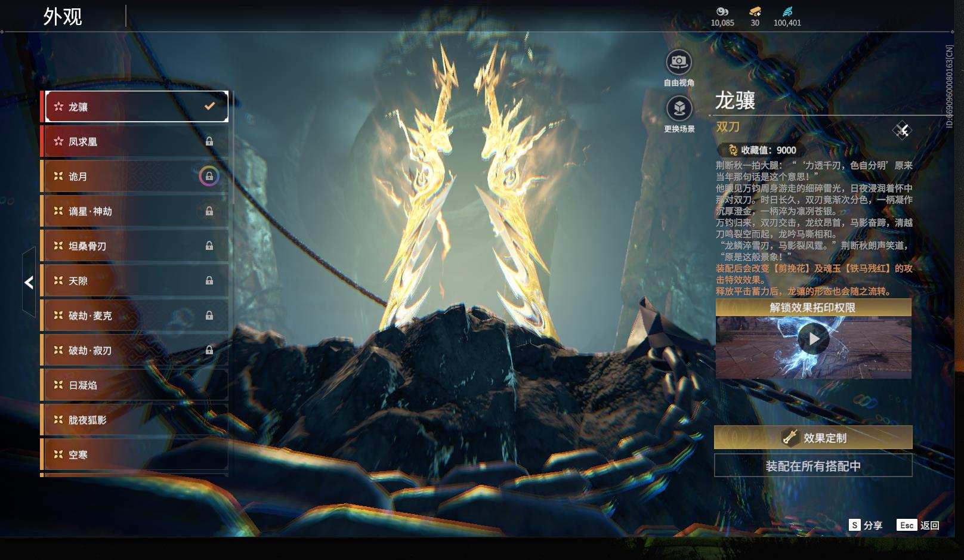This screenshot has width=964, height=560.
Task: Click the silver coin currency icon showing 10,085
Action: [722, 11]
